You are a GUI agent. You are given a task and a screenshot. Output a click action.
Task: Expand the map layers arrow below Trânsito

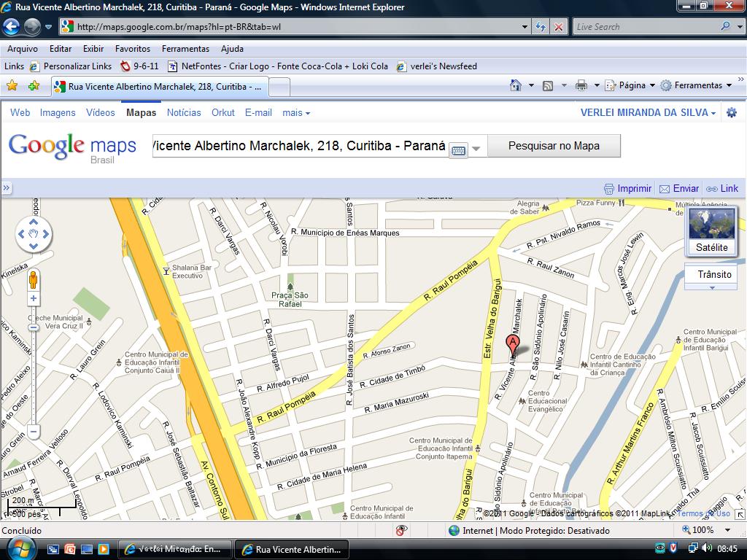pyautogui.click(x=712, y=287)
